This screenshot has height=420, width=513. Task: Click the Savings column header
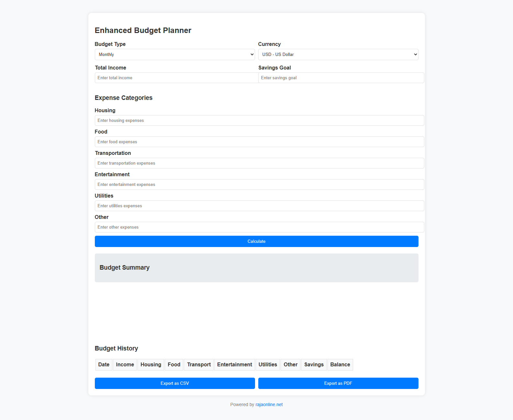coord(314,364)
